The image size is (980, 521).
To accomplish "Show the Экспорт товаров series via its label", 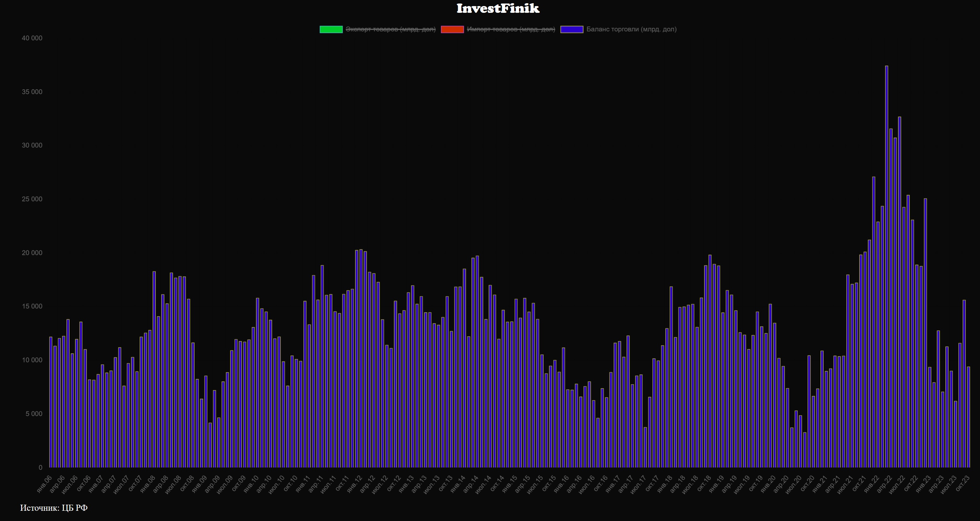I will coord(390,29).
